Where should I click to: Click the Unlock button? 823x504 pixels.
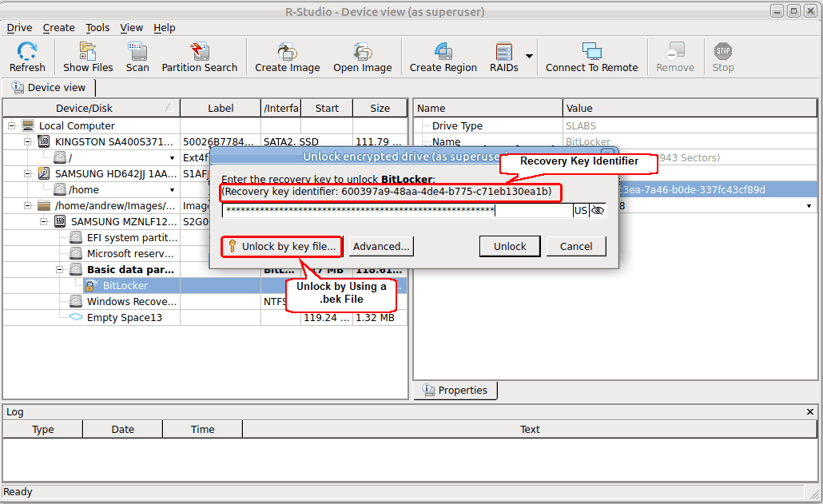click(x=510, y=247)
